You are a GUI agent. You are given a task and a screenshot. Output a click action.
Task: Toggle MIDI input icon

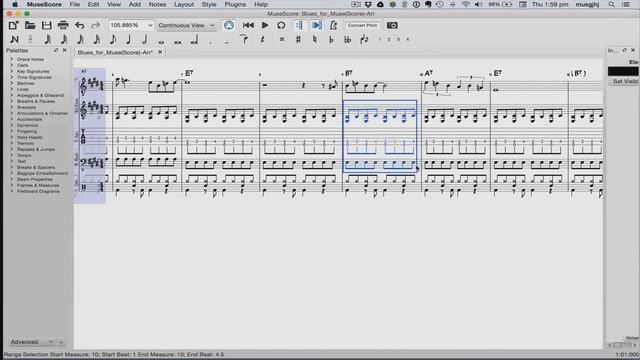click(x=229, y=25)
